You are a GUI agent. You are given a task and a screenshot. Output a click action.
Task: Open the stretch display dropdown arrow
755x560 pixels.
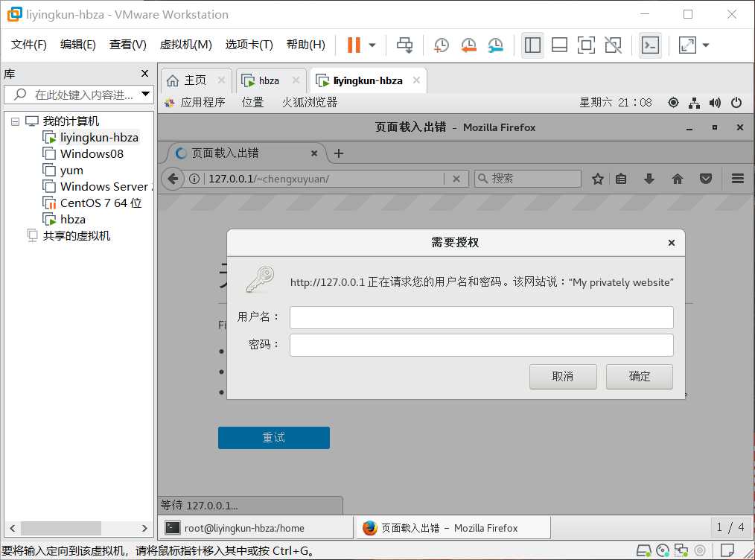(706, 45)
